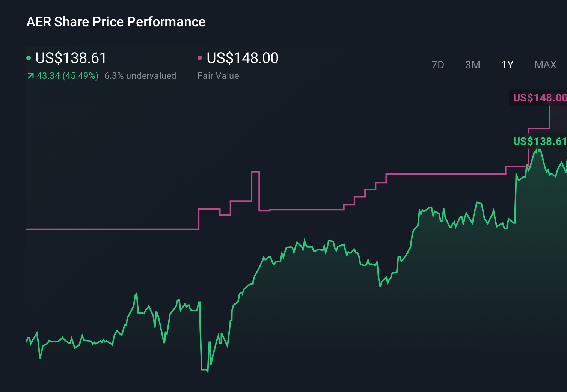This screenshot has width=567, height=392.
Task: Click pink Fair Value legend dot
Action: coord(200,58)
